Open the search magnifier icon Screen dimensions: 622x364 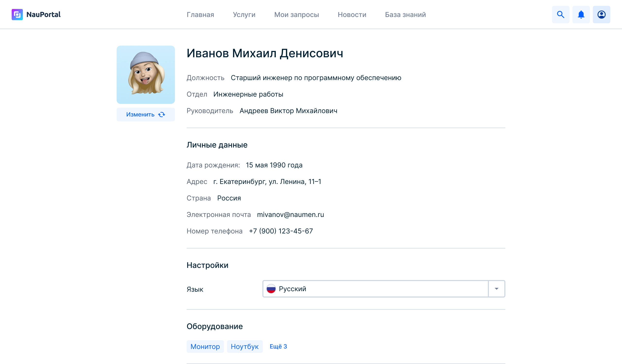561,15
